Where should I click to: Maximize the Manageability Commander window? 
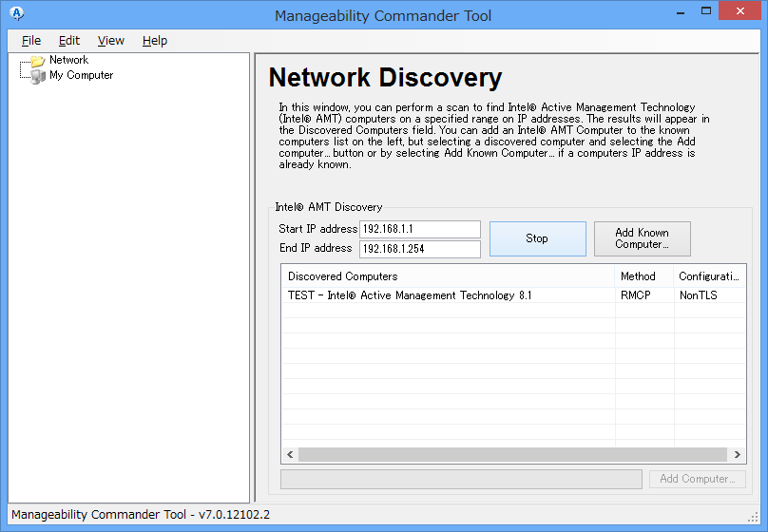[706, 10]
